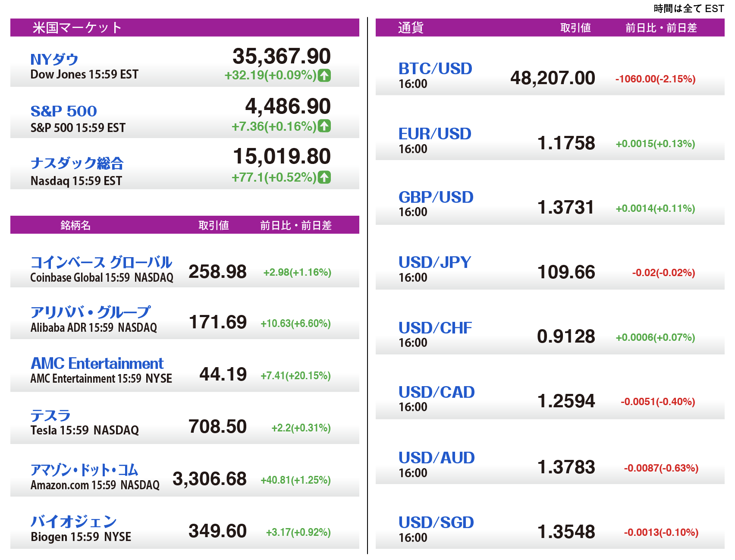This screenshot has width=735, height=560.
Task: Click the green up arrow beside Dow Jones change
Action: 324,76
